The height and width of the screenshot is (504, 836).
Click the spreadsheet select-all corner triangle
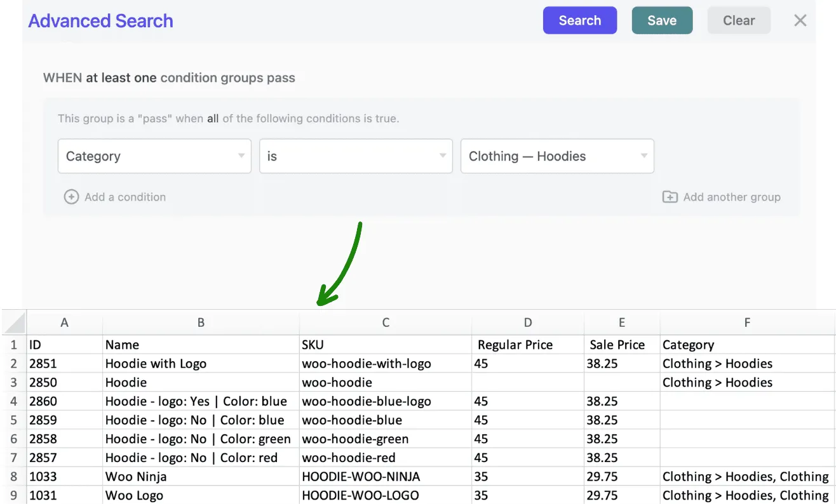(x=14, y=322)
